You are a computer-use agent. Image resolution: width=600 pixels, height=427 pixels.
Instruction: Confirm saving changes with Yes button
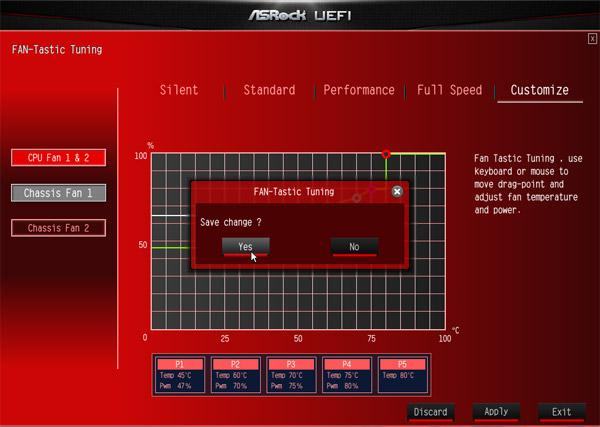[x=246, y=247]
